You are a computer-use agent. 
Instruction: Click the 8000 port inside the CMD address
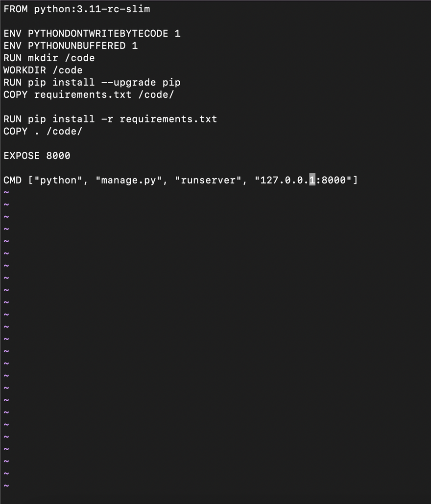334,180
